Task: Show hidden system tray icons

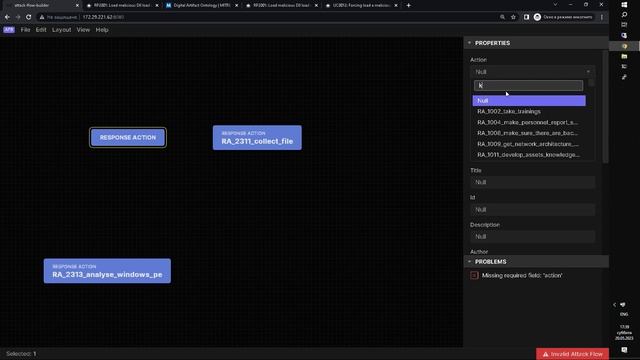Action: tap(614, 304)
